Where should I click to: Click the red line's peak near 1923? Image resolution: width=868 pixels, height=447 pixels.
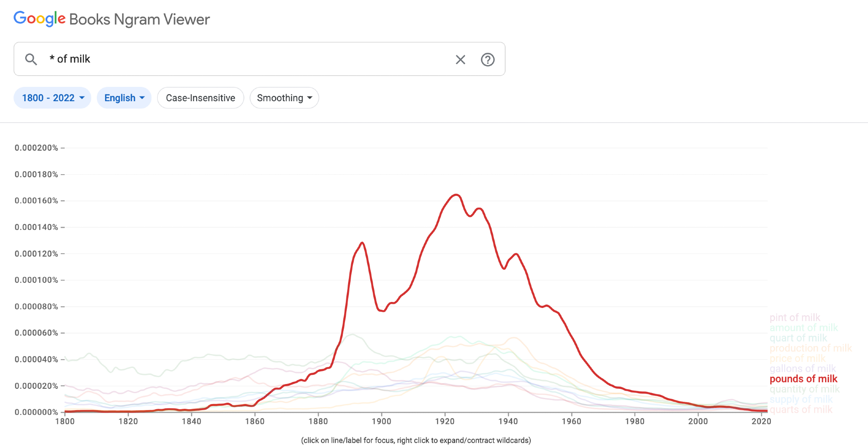tap(456, 195)
